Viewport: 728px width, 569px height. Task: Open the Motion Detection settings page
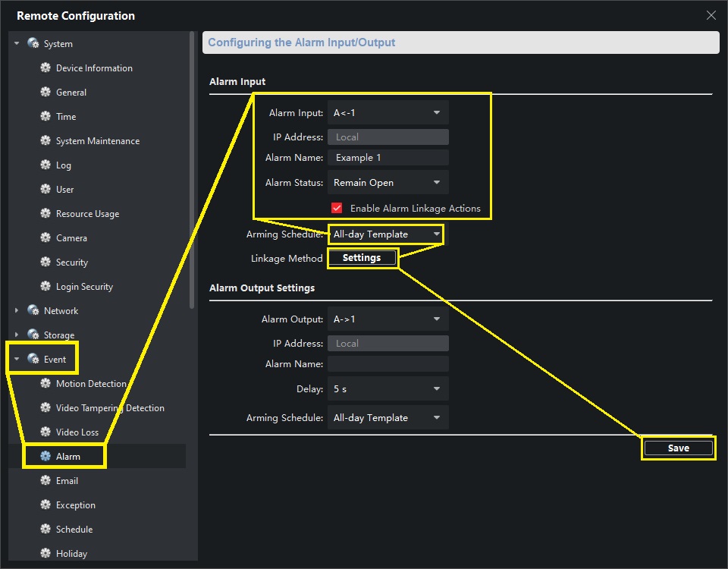91,384
